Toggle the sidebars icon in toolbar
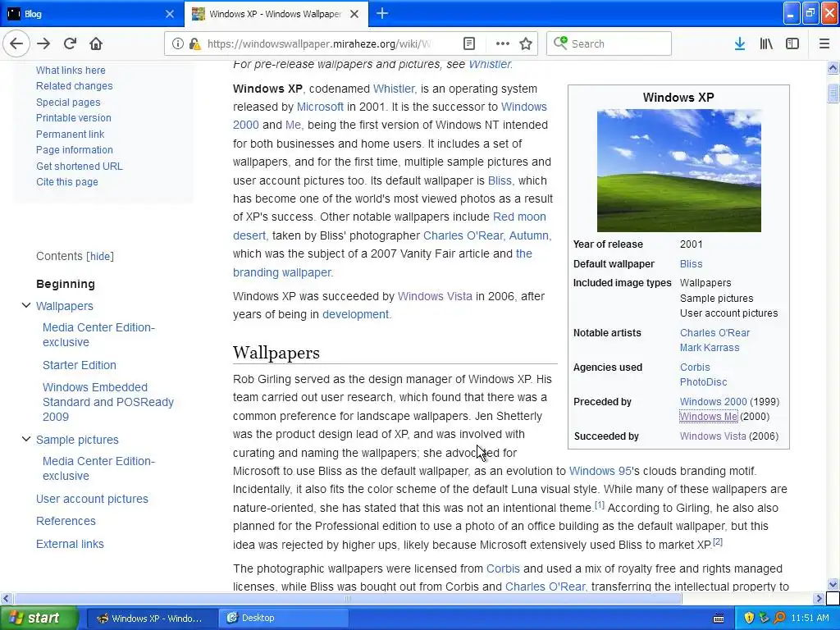The width and height of the screenshot is (840, 630). [x=792, y=43]
